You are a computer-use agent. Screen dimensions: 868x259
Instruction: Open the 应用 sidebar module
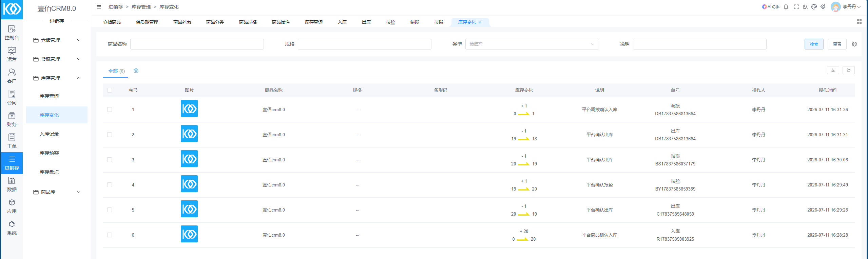12,206
